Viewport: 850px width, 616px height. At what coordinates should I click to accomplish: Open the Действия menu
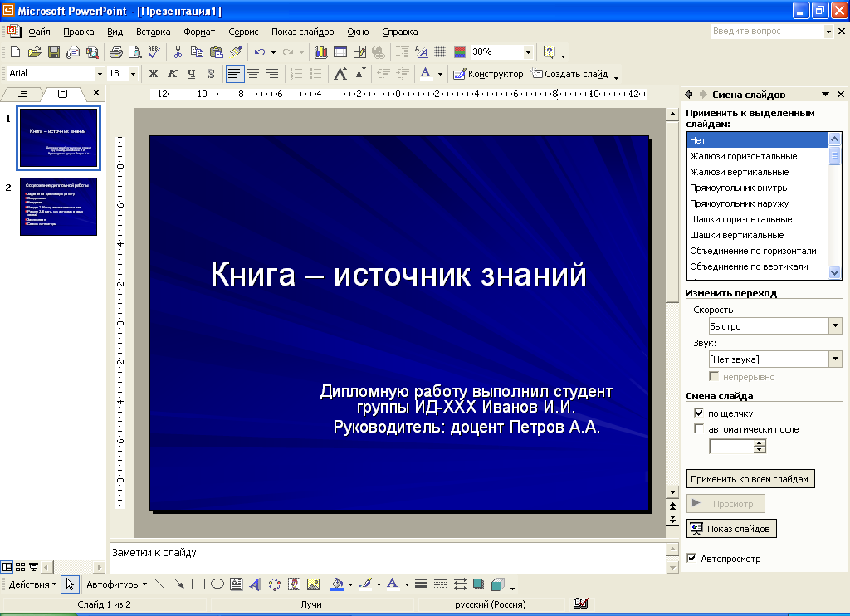[32, 584]
